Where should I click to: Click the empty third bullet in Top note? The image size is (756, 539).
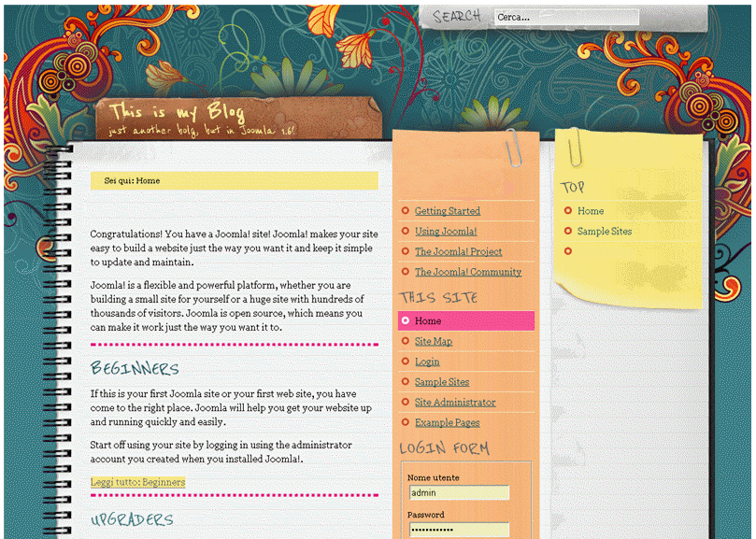pyautogui.click(x=568, y=251)
